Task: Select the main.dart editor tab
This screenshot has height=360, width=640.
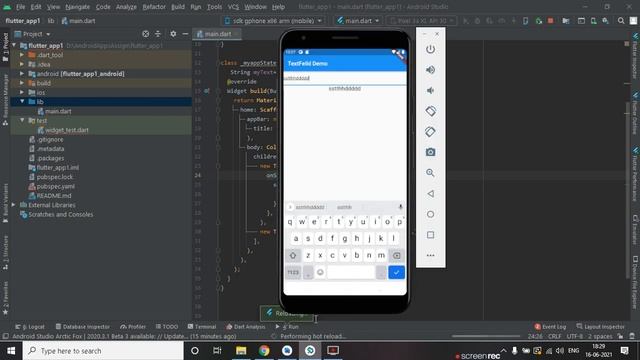Action: 217,34
